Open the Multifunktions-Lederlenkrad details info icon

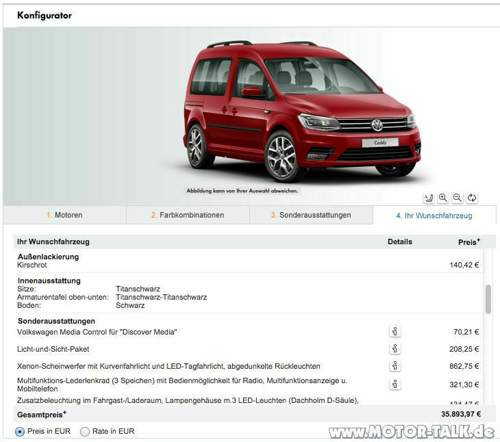(395, 384)
